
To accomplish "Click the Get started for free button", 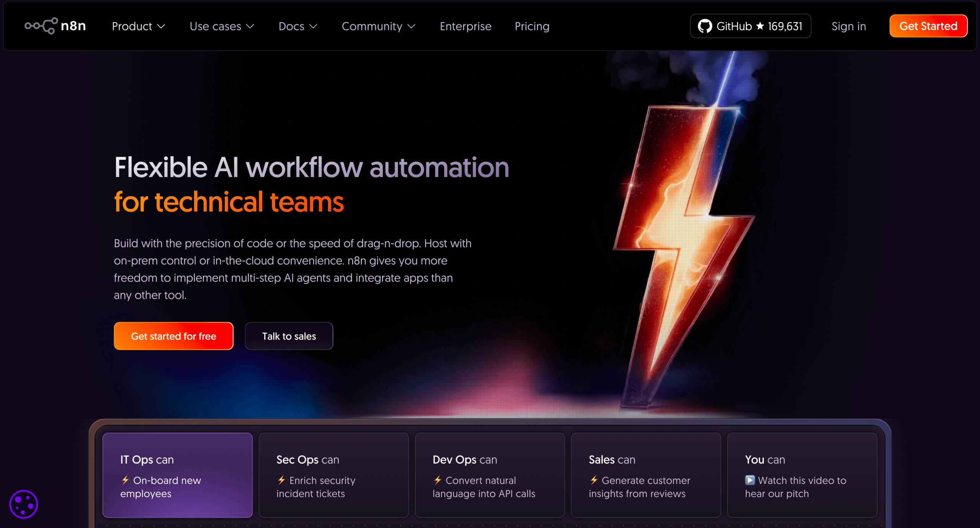I will pos(173,336).
